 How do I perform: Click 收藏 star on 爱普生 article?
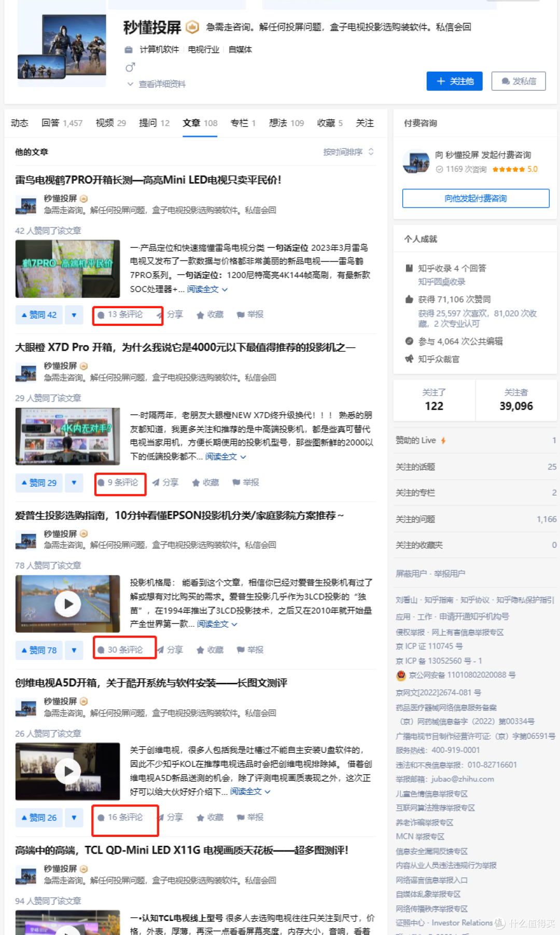coord(210,650)
